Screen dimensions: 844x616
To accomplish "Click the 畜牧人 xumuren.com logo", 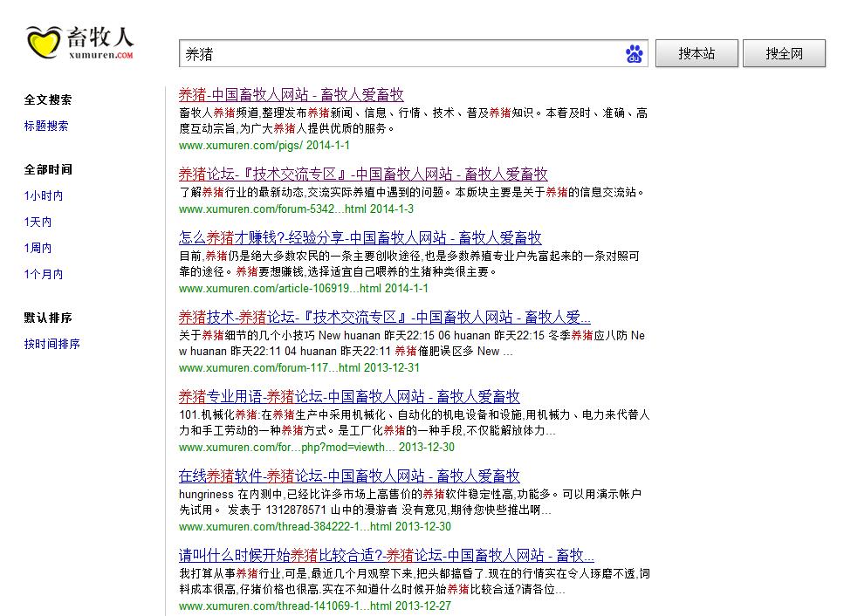I will (x=79, y=42).
